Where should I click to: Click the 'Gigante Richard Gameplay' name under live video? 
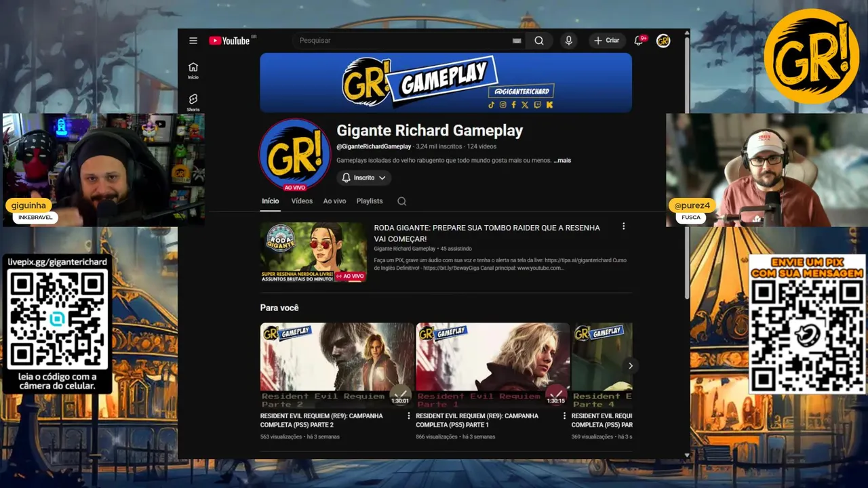(x=405, y=249)
